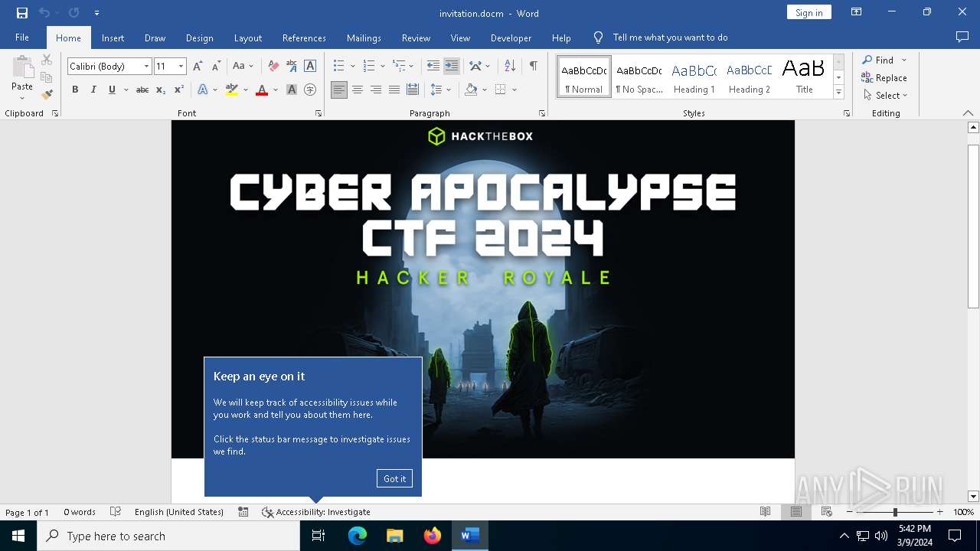Click the Copy icon in Clipboard group
This screenshot has height=551, width=980.
pos(47,77)
